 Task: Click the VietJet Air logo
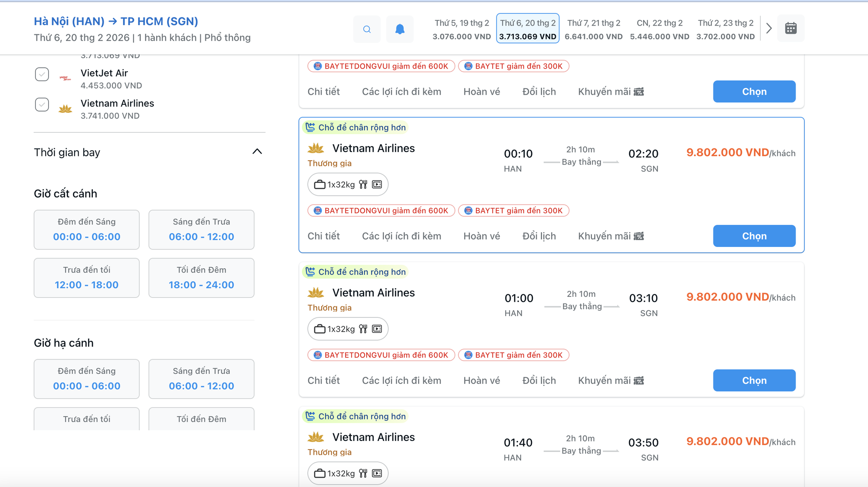[x=65, y=79]
